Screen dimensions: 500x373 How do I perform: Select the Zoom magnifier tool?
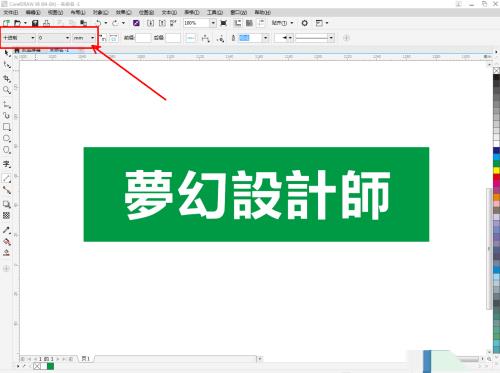[7, 90]
